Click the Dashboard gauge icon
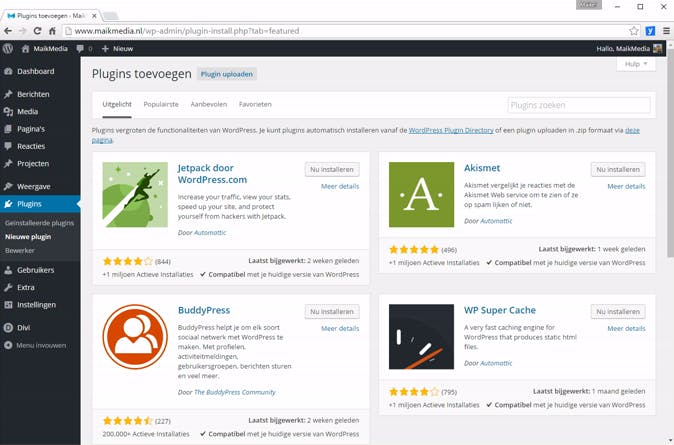Image resolution: width=674 pixels, height=445 pixels. point(8,71)
